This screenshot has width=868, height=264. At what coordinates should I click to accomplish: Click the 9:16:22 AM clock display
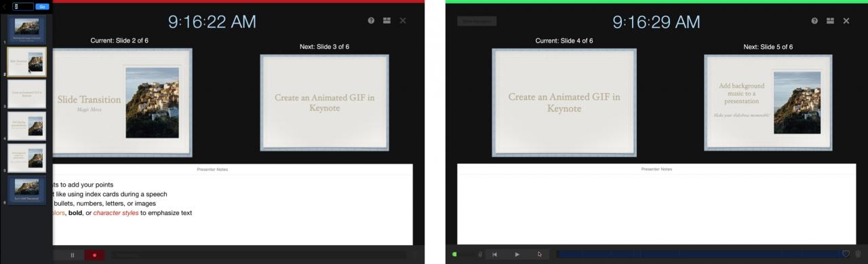[212, 22]
